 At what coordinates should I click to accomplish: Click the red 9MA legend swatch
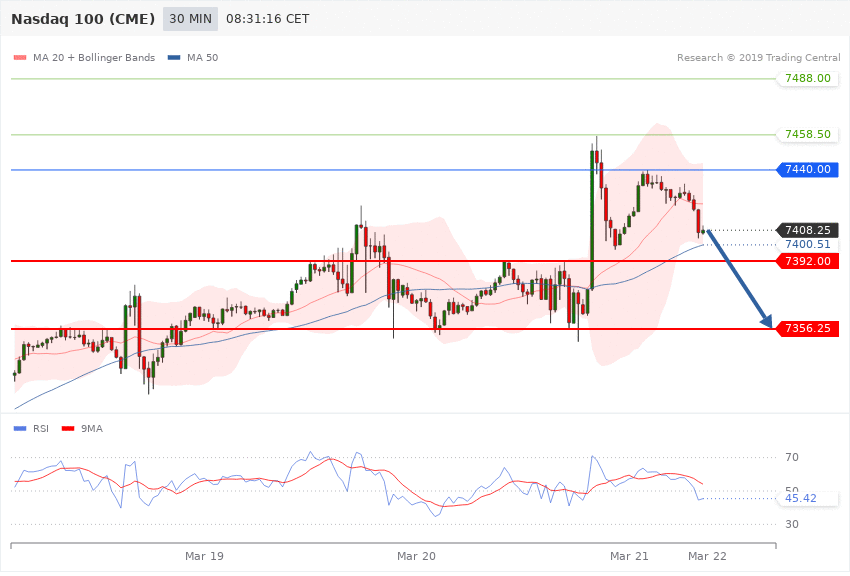(68, 429)
